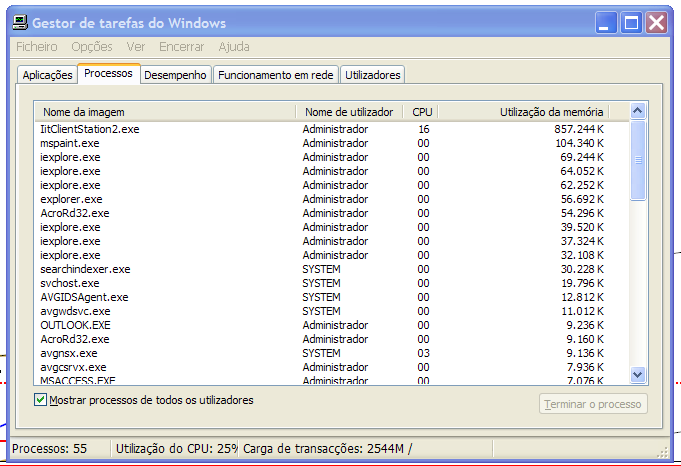Click the process list scrollbar thumb

coord(638,160)
